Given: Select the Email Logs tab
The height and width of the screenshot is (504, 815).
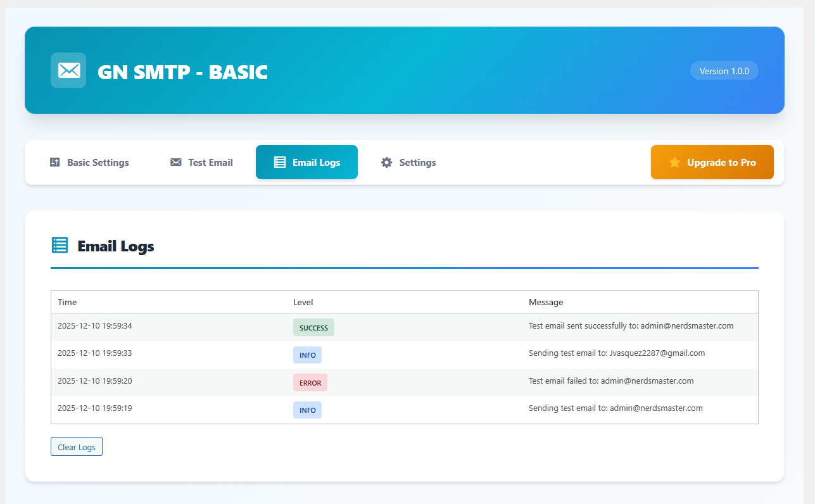Looking at the screenshot, I should [x=306, y=162].
